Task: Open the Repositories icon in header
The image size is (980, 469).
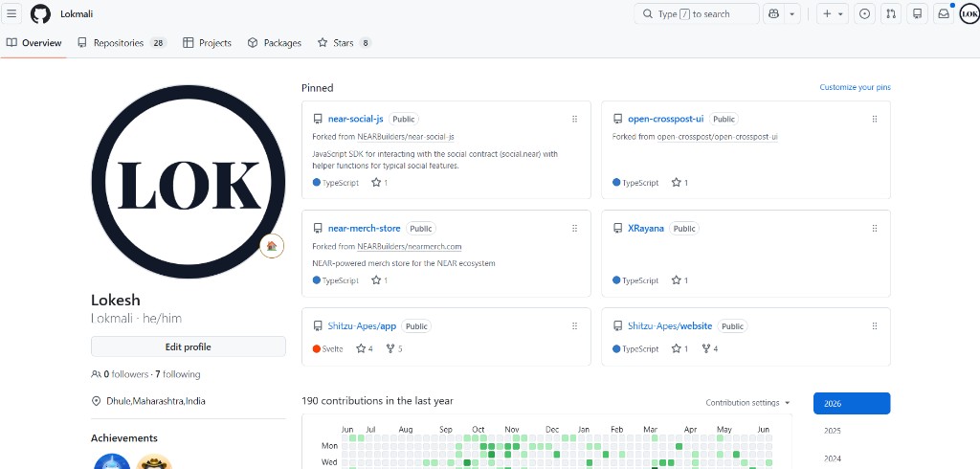Action: tap(917, 13)
